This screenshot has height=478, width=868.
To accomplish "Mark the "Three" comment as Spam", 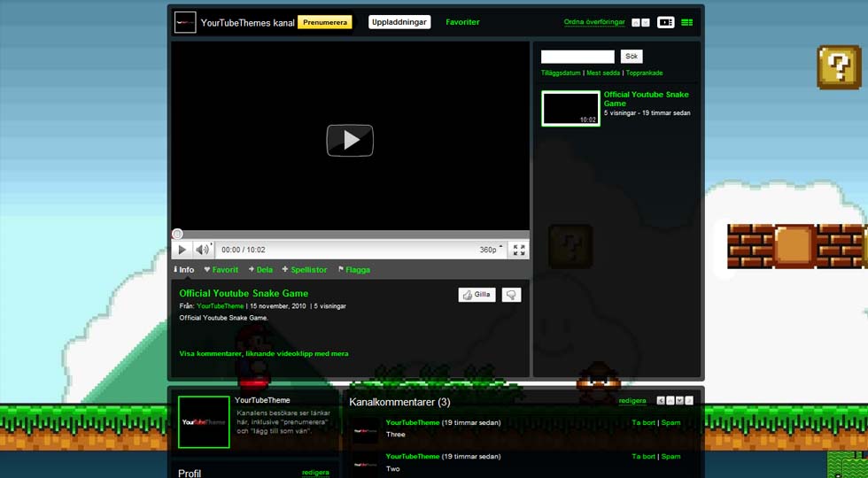I will [x=671, y=423].
